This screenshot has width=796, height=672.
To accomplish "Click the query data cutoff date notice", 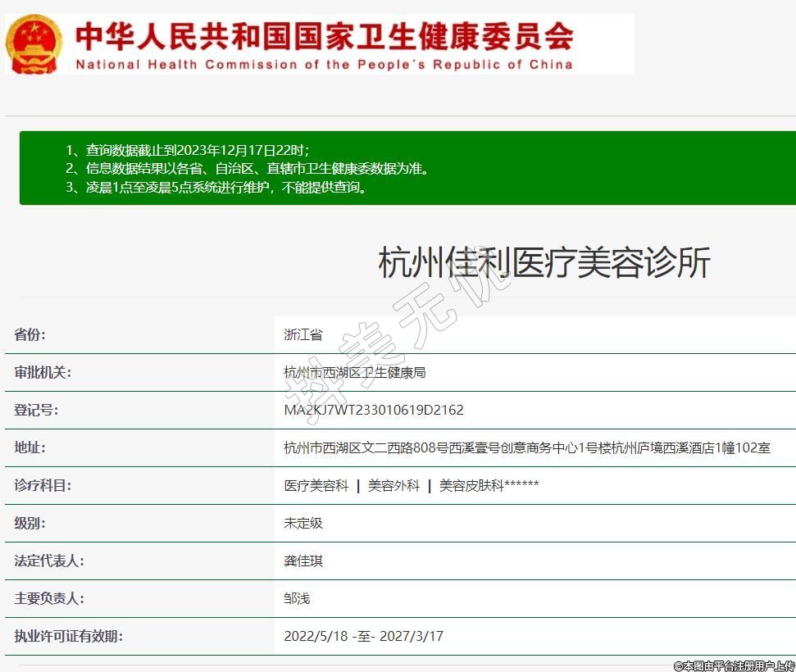I will pos(187,150).
